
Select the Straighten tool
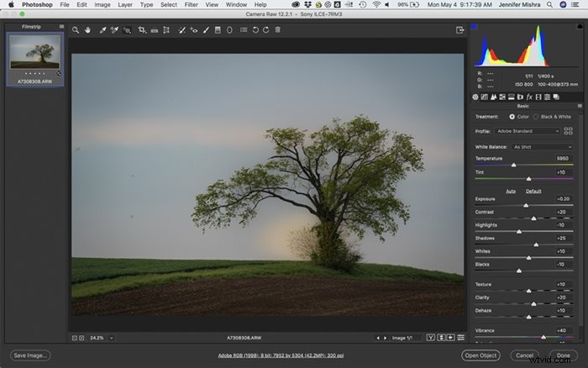point(154,30)
